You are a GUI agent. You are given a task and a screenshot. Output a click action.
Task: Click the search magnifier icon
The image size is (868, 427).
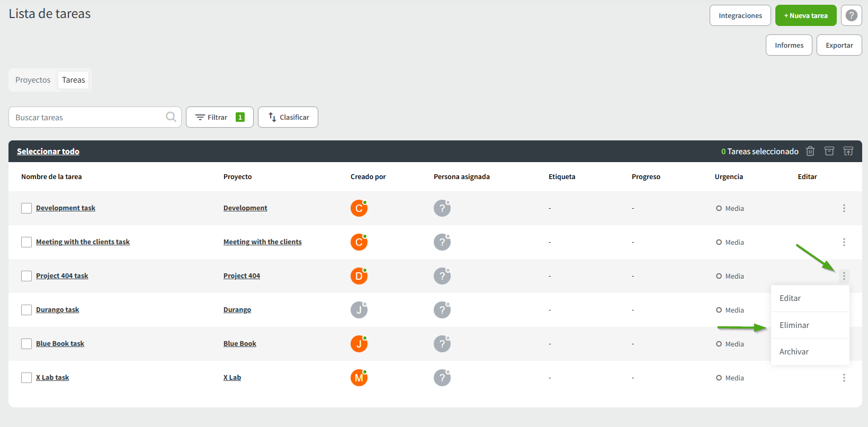171,117
